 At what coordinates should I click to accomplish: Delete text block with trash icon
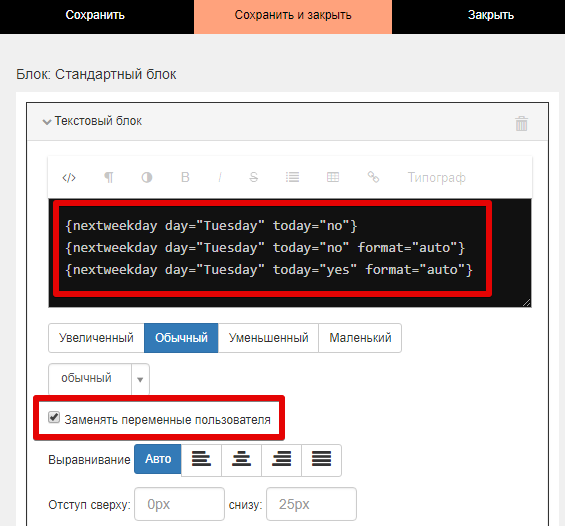tap(521, 124)
